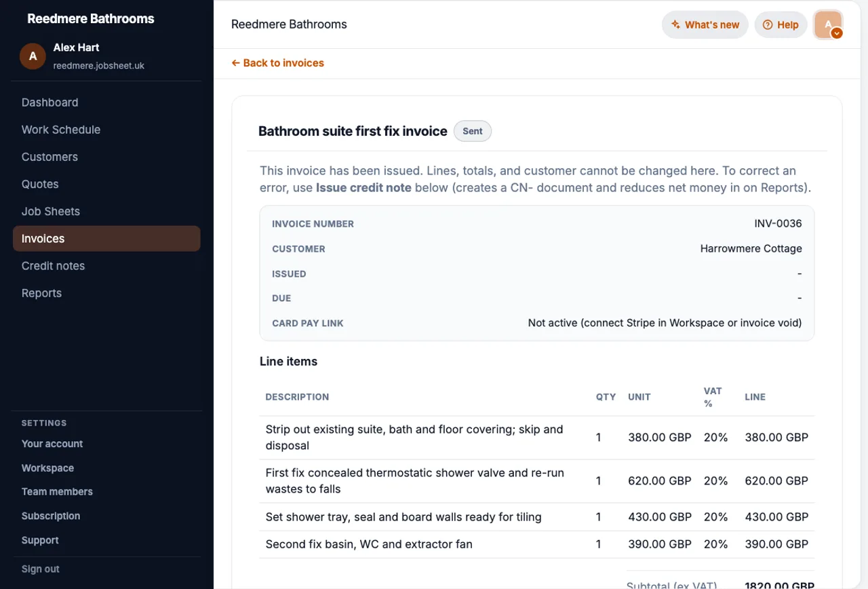868x589 pixels.
Task: Open the Support page
Action: point(40,540)
